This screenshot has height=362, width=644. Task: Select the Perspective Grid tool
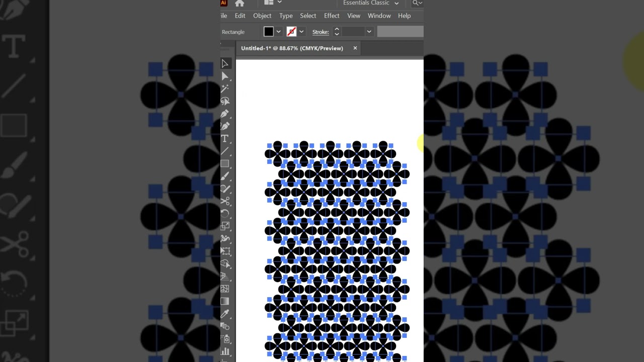coord(225,277)
